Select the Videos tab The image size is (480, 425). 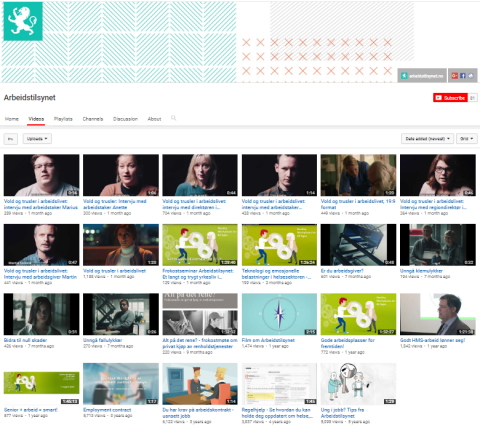[36, 119]
